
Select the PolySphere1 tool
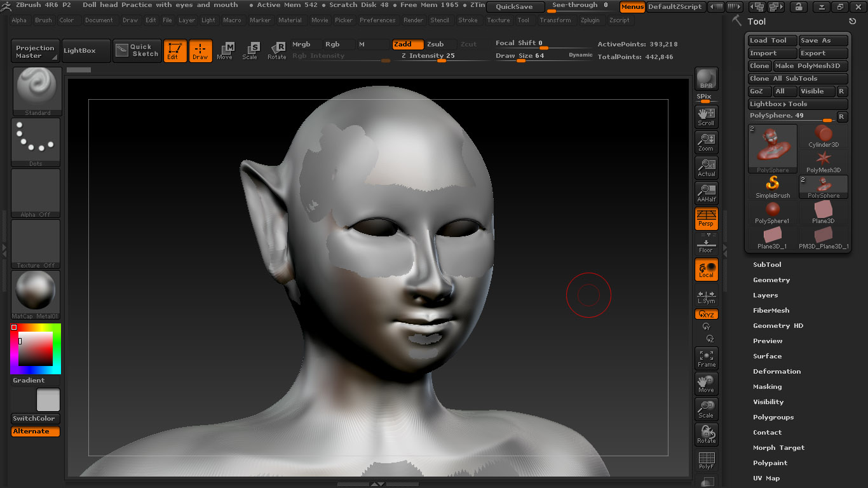[773, 213]
